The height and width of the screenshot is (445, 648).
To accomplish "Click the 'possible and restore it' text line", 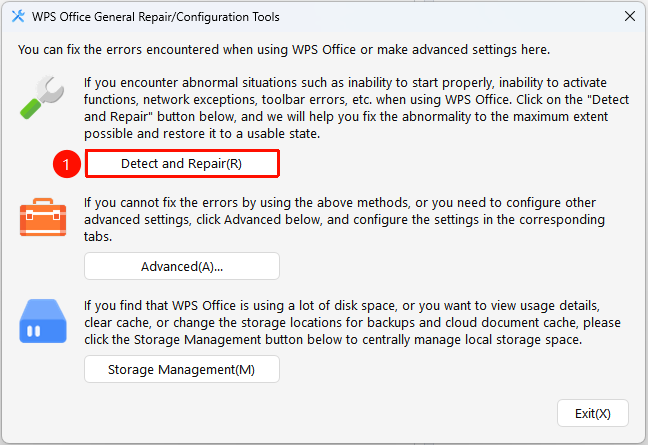I will tap(202, 134).
